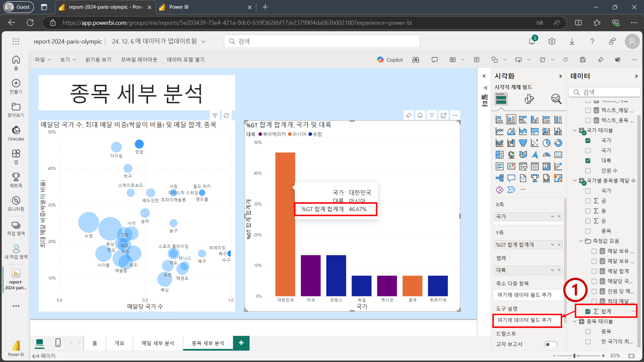This screenshot has width=644, height=362.
Task: Open the 파일 menu
Action: (x=42, y=60)
